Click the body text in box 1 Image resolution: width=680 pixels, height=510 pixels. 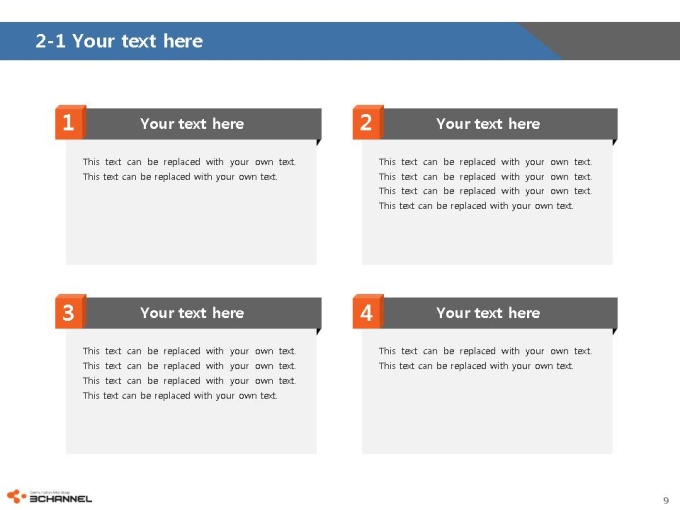(189, 169)
